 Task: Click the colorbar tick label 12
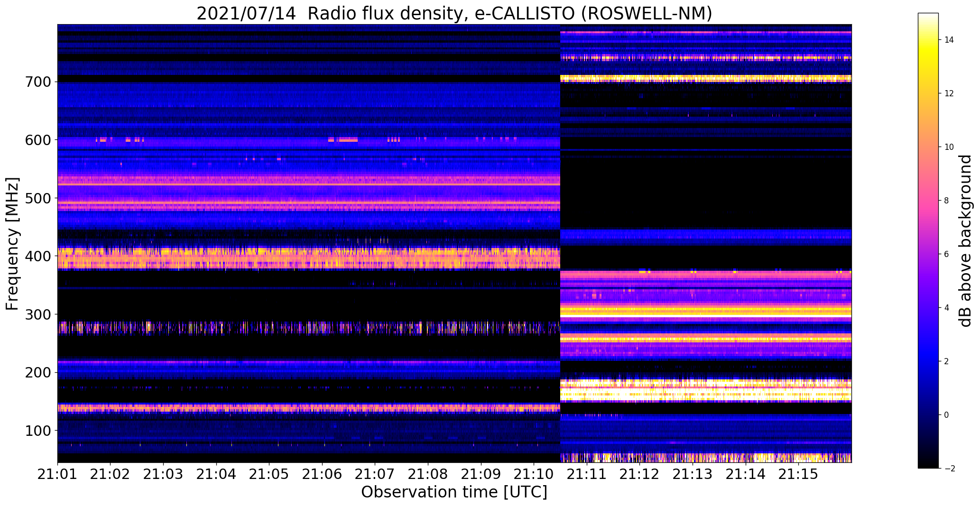[x=949, y=93]
